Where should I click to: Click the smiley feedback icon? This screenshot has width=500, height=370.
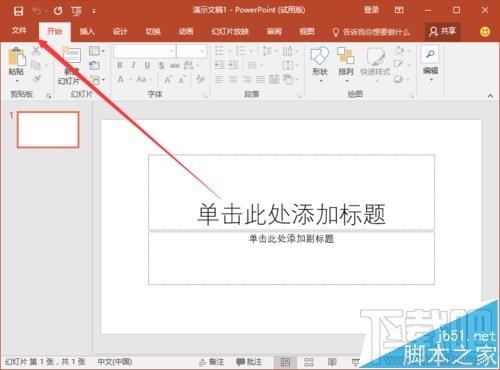[x=485, y=32]
